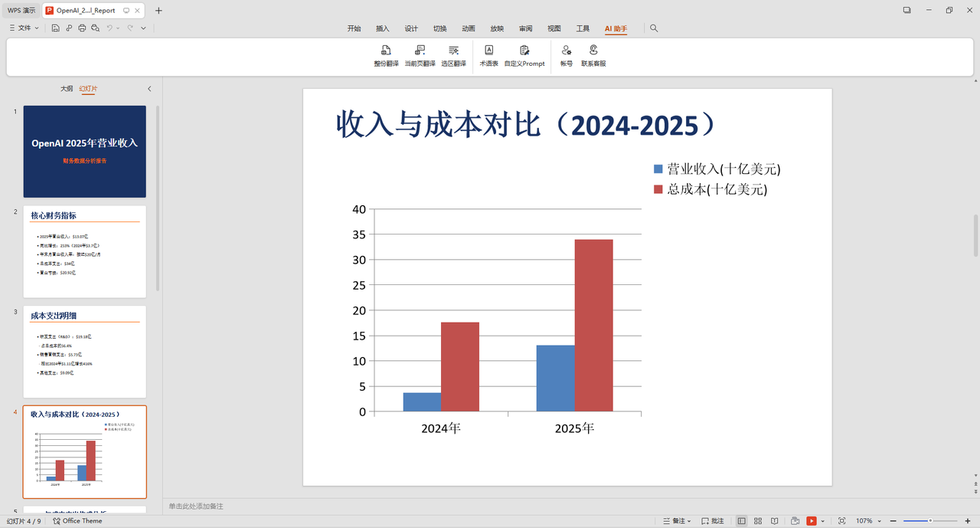Screen dimensions: 980x528
Task: Click the export/share link icon beside Save
Action: 69,28
